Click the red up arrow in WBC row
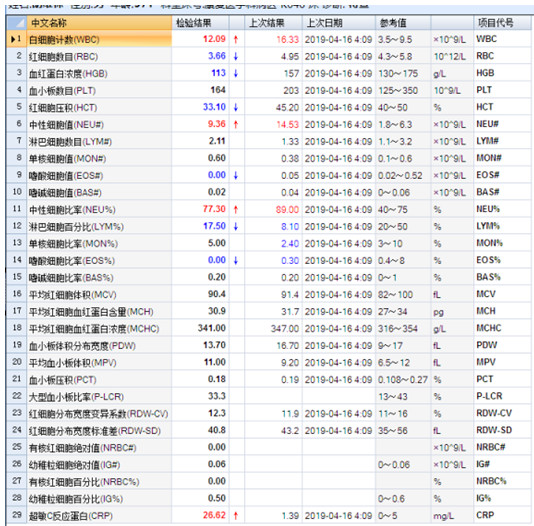Image resolution: width=534 pixels, height=526 pixels. click(x=236, y=39)
